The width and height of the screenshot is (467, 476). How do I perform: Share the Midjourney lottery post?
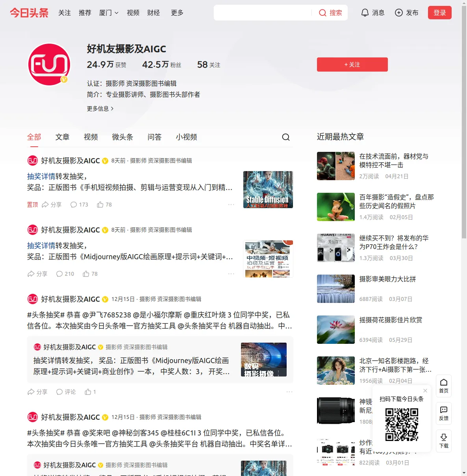pos(37,274)
